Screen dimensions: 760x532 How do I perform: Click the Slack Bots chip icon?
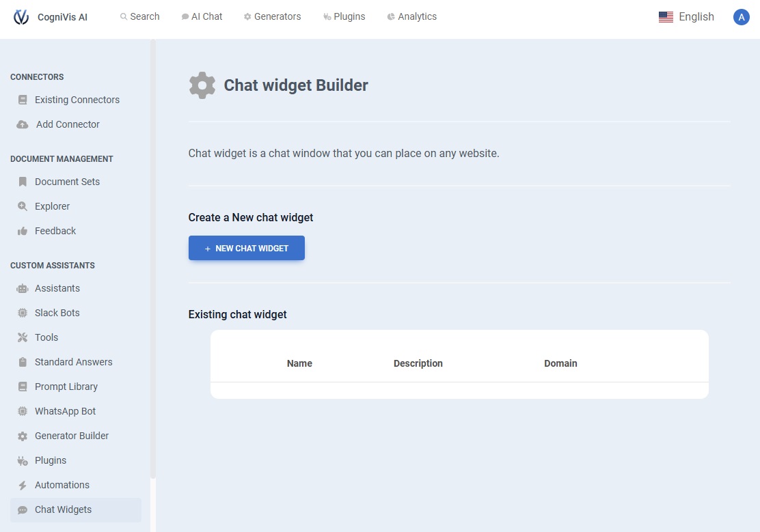coord(23,313)
